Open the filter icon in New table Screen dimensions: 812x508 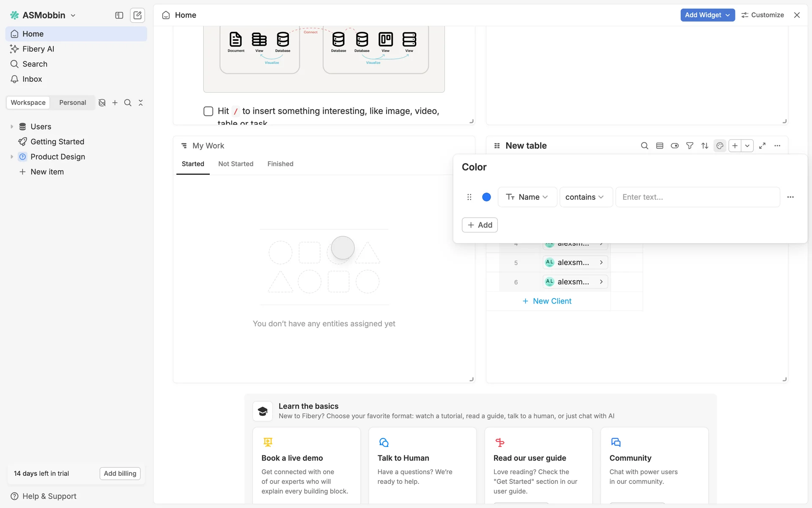pos(690,146)
